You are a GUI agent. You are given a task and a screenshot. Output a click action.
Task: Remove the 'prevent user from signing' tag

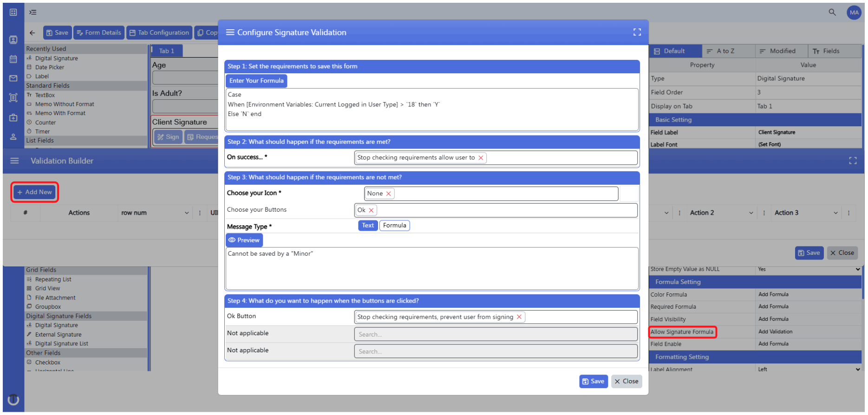pos(519,317)
